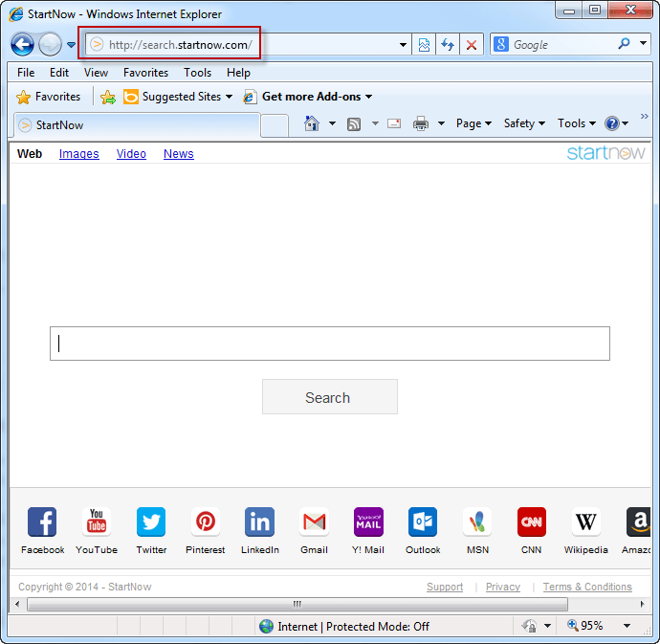Click the Search button
This screenshot has width=660, height=644.
pos(330,397)
